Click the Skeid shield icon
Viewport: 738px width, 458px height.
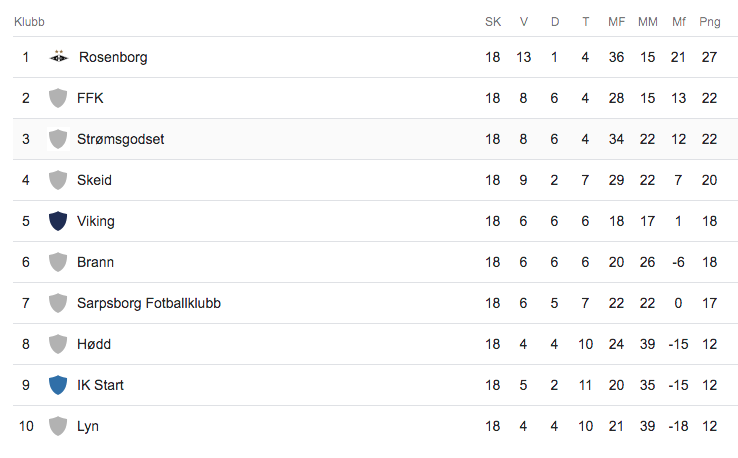(58, 180)
